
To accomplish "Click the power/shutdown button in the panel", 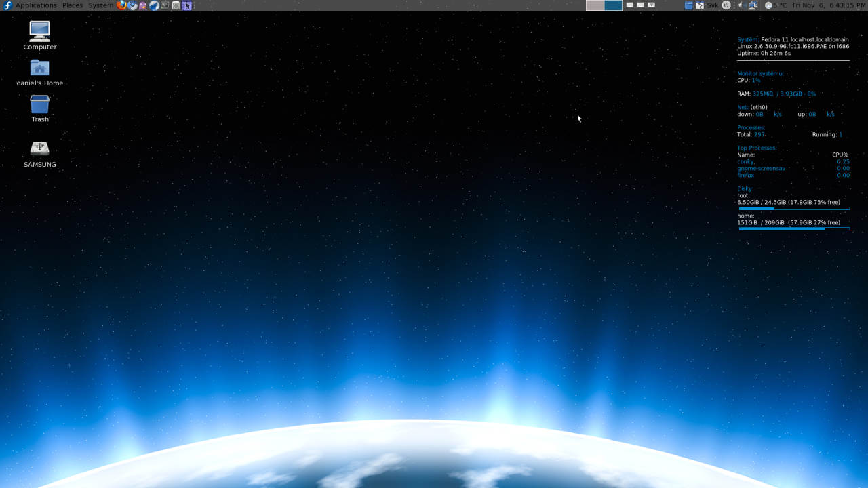I will click(x=726, y=5).
